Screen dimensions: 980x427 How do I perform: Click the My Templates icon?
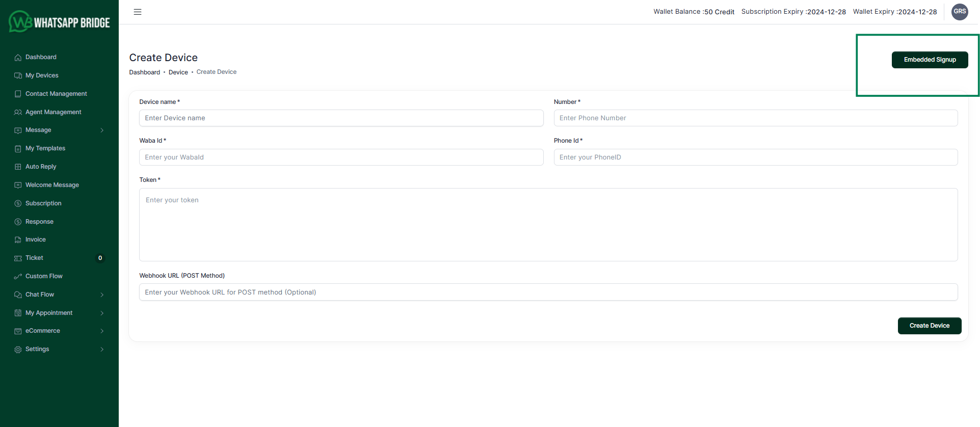click(18, 149)
